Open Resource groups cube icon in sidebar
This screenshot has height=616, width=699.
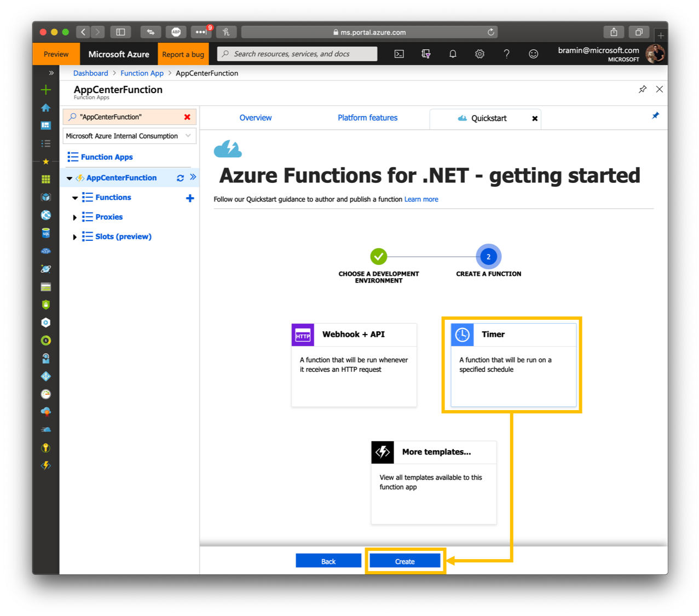pos(46,197)
